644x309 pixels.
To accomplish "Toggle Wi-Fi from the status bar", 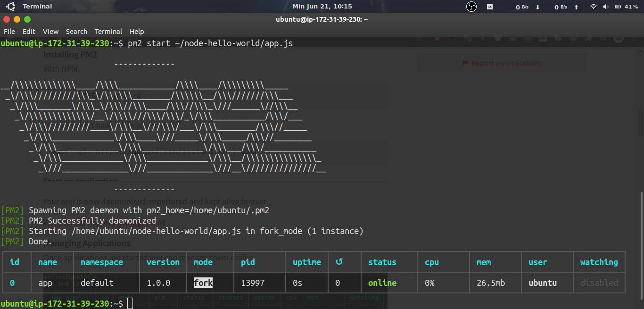I will coord(593,6).
